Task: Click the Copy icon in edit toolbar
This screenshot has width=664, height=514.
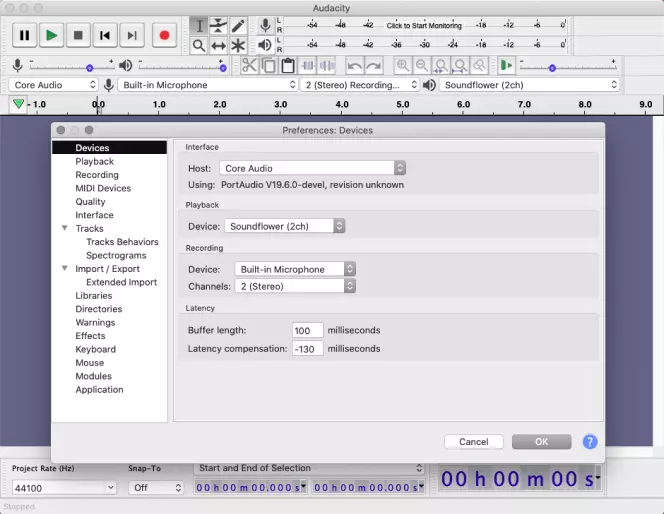Action: [x=268, y=66]
